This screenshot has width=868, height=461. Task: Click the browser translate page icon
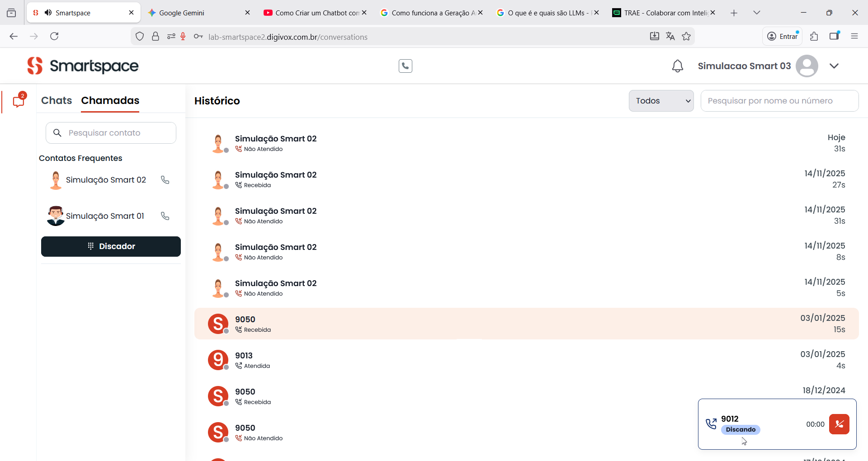(x=670, y=37)
